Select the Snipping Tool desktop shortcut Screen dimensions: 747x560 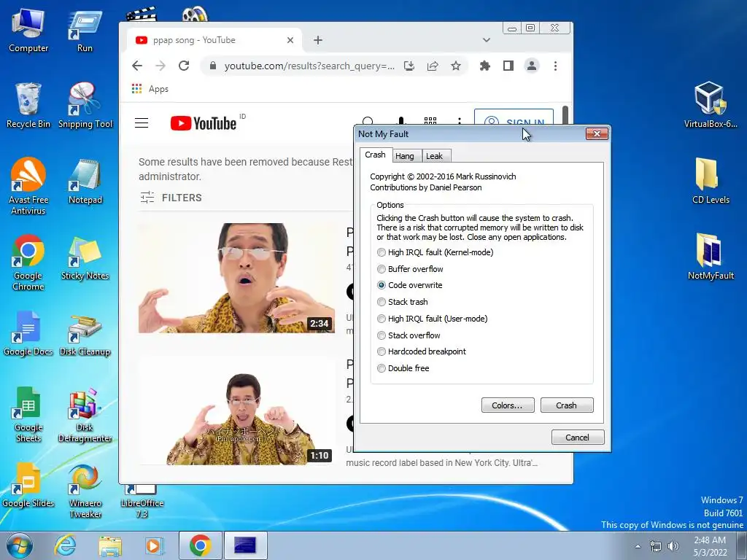pos(85,106)
